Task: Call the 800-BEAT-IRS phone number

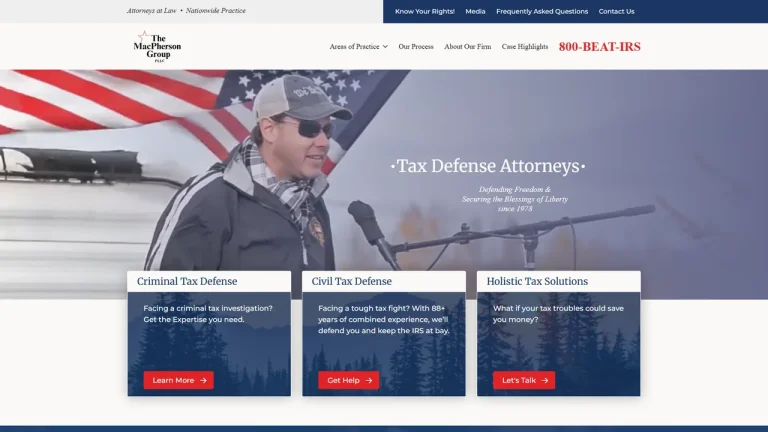Action: 600,47
